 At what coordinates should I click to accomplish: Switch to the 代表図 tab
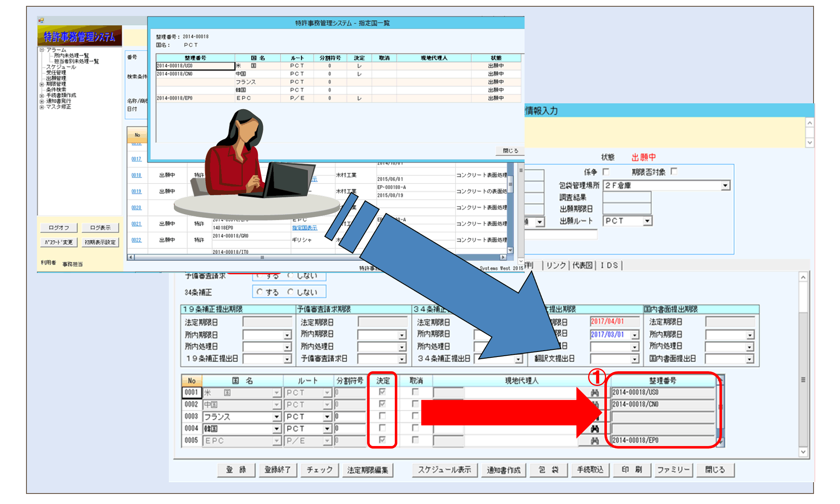[582, 265]
